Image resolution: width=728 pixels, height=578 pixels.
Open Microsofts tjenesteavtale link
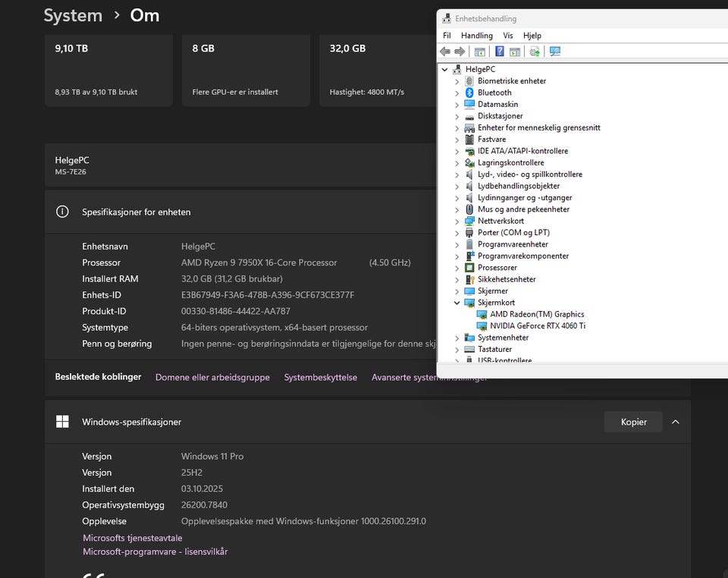[x=133, y=538]
